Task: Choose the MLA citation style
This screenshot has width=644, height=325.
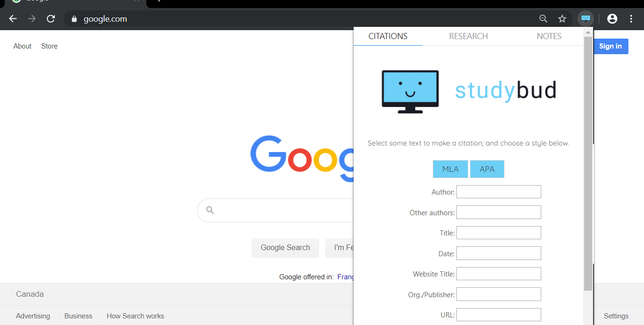Action: (450, 169)
